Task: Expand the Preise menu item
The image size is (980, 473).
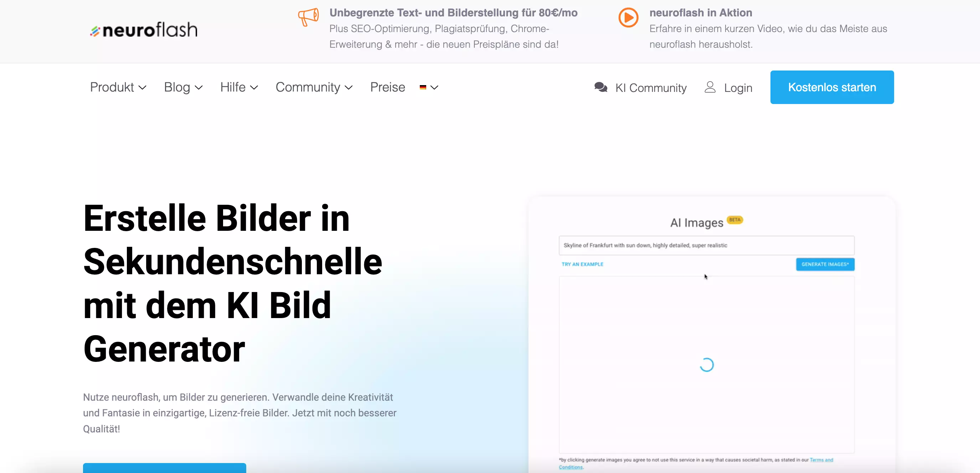Action: click(x=387, y=87)
